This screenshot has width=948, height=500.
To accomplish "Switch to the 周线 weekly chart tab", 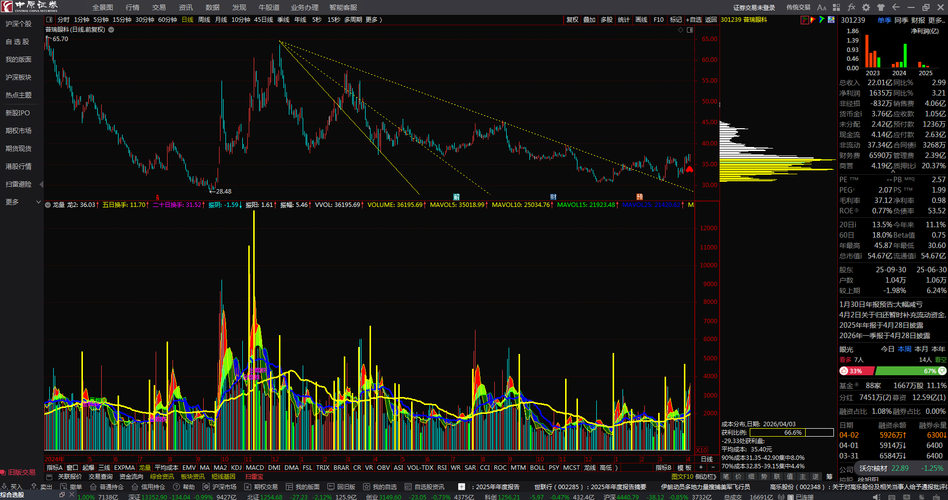I will tap(205, 19).
